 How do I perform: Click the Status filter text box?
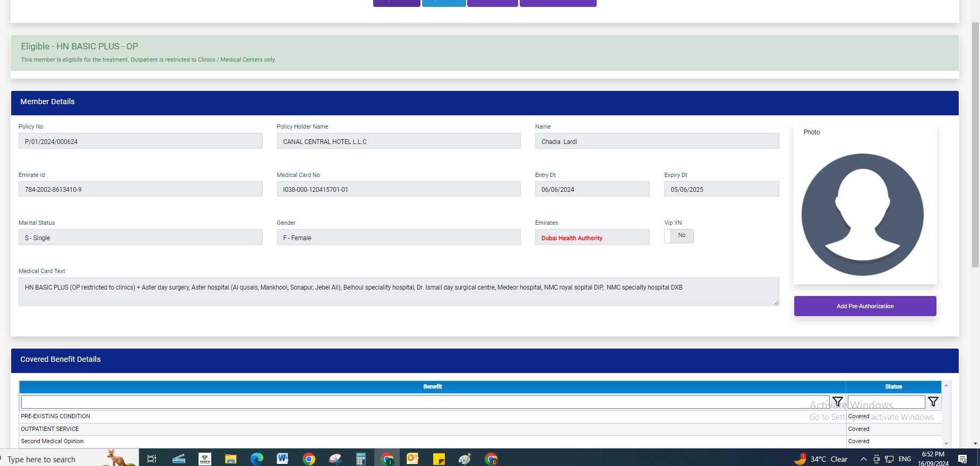(x=886, y=402)
